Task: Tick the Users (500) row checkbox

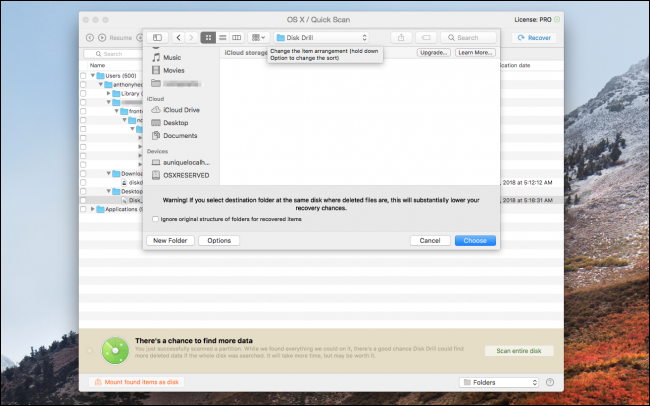Action: pyautogui.click(x=83, y=76)
